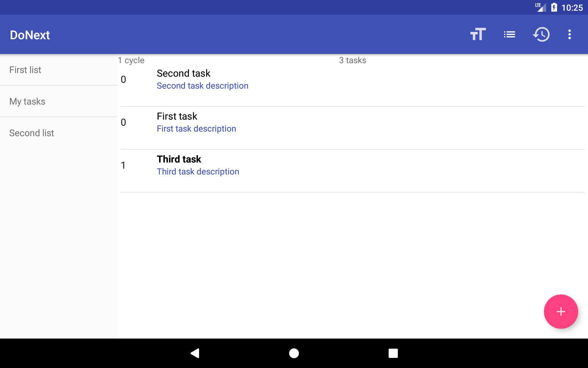
Task: Open the Second task item
Action: (x=183, y=73)
